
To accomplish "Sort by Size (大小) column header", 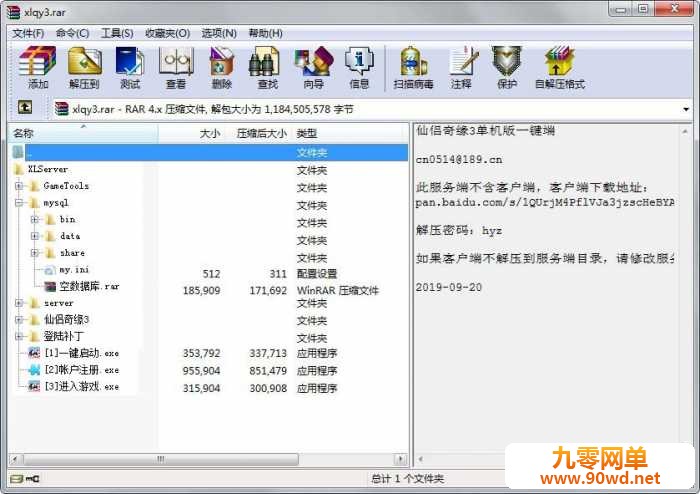I will (x=191, y=133).
